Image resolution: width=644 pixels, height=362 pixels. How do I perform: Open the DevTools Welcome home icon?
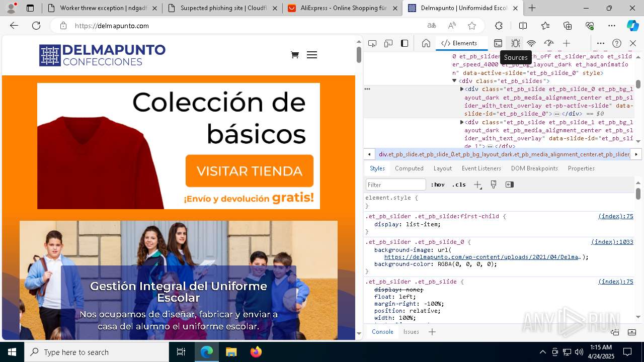pos(426,43)
